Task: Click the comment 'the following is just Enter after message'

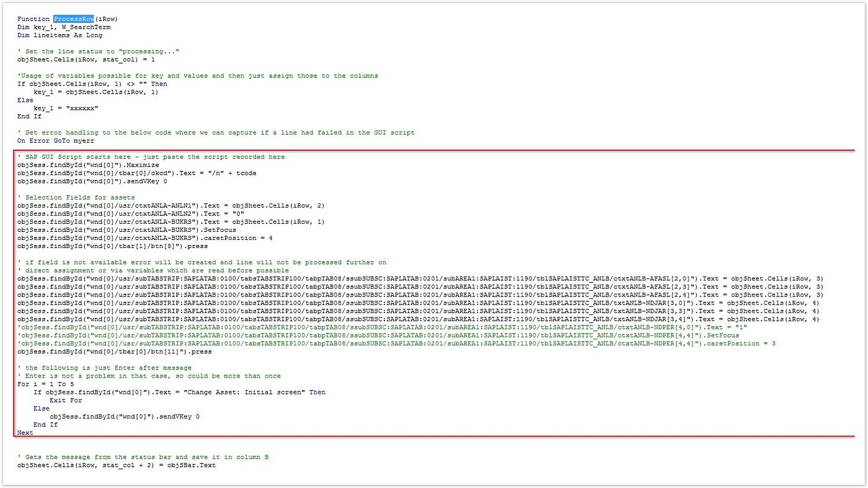Action: tap(104, 368)
